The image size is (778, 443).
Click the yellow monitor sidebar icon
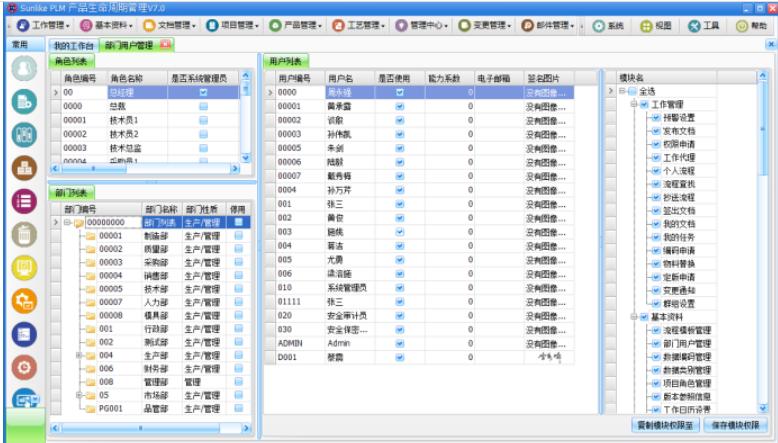tap(24, 268)
